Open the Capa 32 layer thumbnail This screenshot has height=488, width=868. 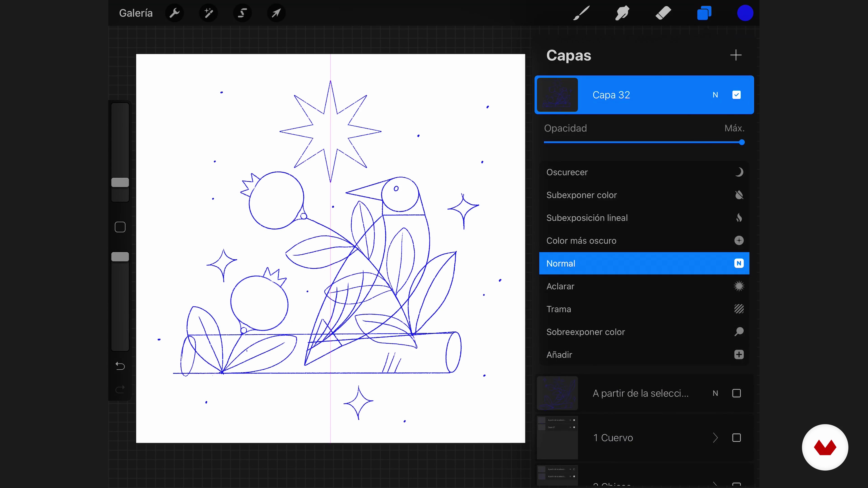pyautogui.click(x=557, y=95)
